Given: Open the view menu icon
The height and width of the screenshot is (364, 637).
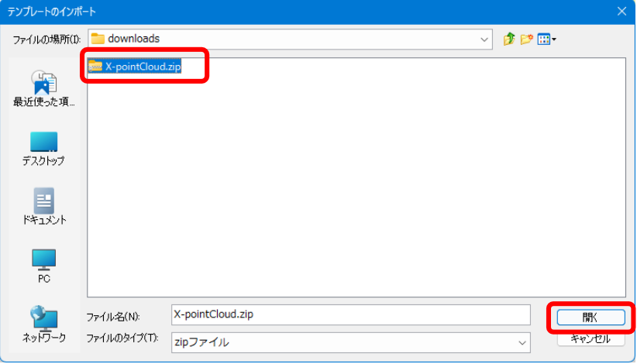Looking at the screenshot, I should click(x=546, y=39).
